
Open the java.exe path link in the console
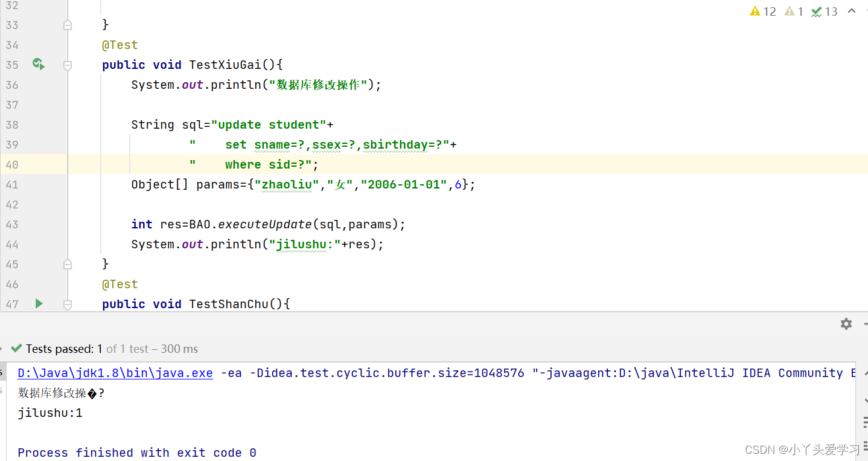(x=115, y=373)
